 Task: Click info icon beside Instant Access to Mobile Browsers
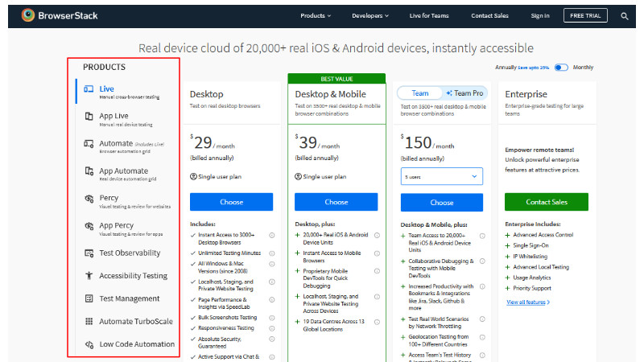click(x=377, y=253)
